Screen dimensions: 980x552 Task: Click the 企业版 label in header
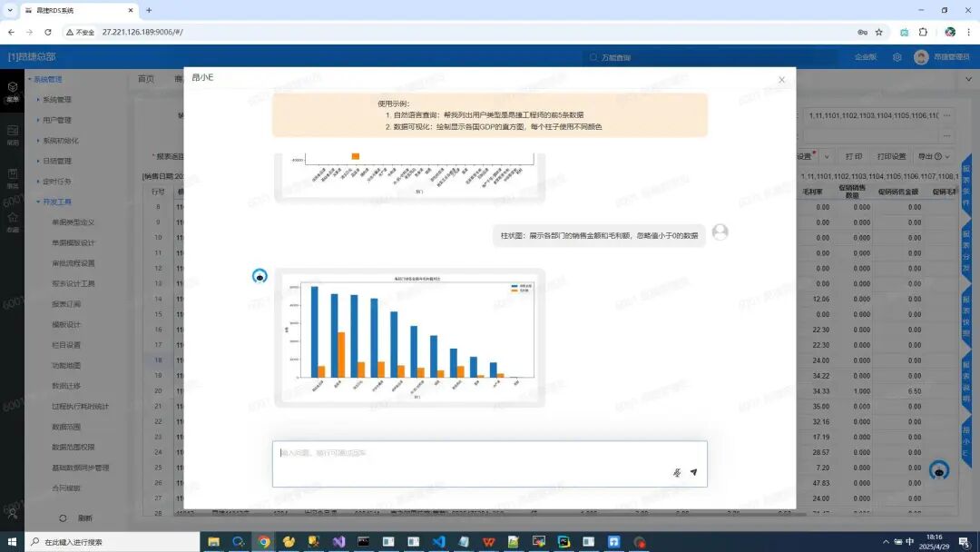pyautogui.click(x=866, y=57)
